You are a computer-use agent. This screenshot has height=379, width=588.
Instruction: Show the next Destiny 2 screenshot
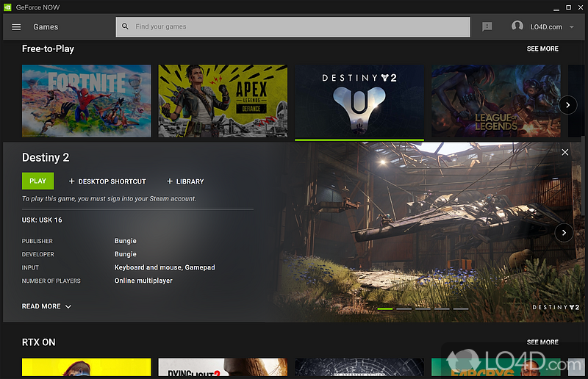point(564,233)
